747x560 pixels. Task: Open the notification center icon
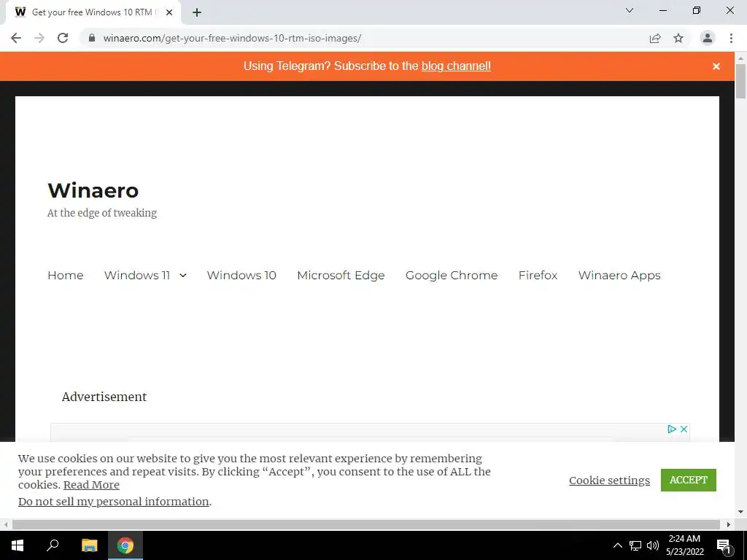tap(724, 545)
